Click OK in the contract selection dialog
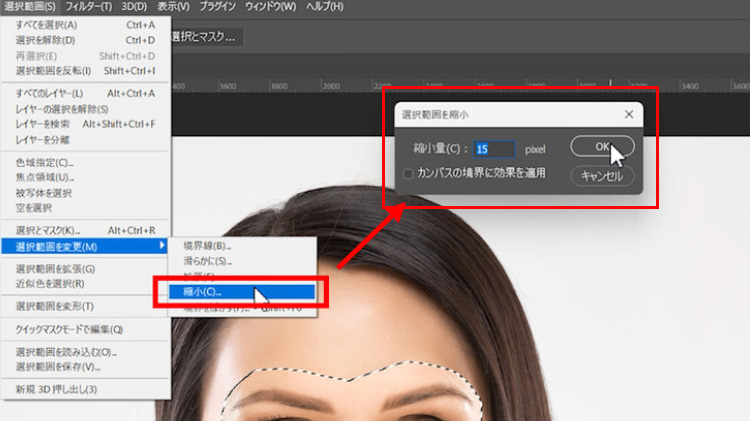Viewport: 750px width, 421px height. point(602,147)
